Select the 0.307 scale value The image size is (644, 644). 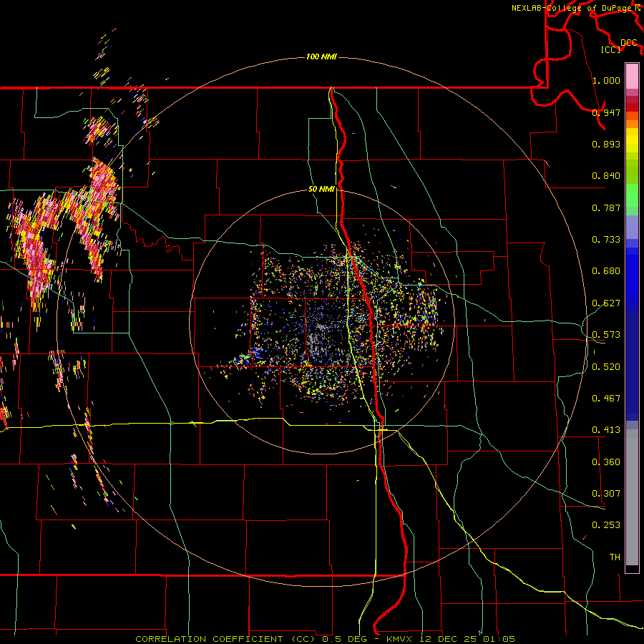coord(606,494)
